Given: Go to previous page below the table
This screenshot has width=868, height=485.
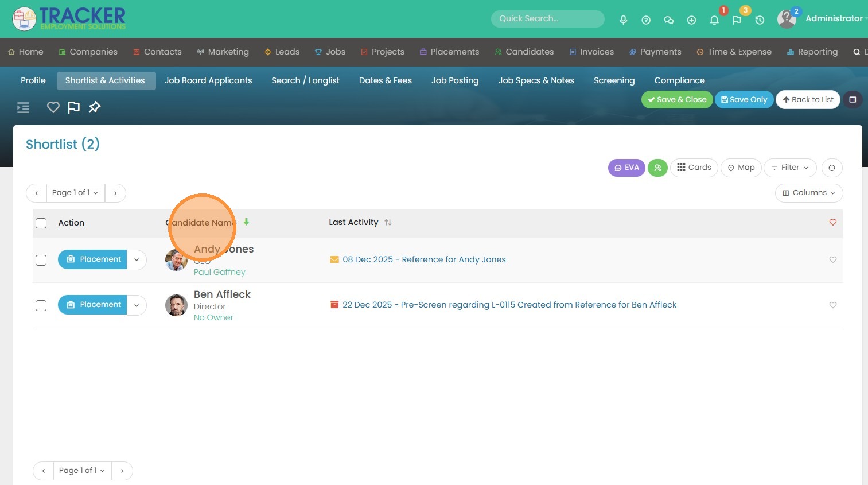Looking at the screenshot, I should coord(43,471).
